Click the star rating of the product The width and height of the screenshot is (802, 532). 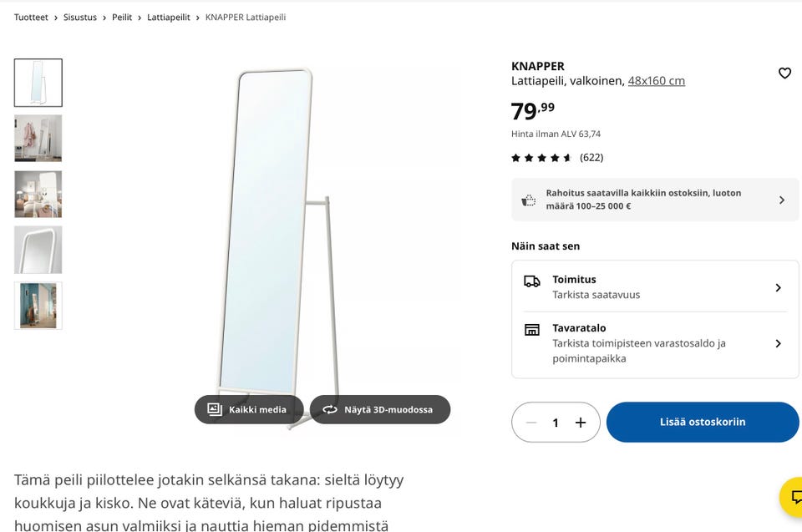coord(541,158)
